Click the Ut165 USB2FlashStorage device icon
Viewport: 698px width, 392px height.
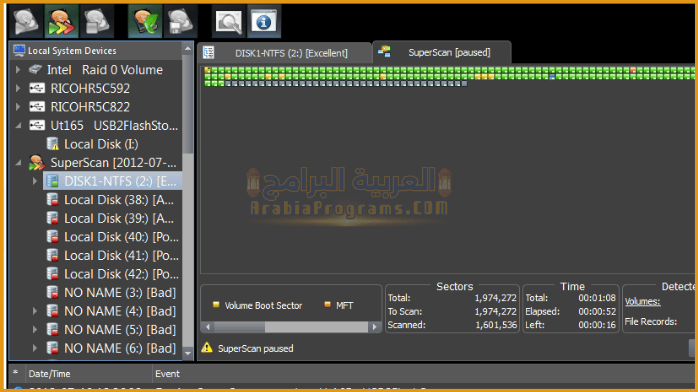click(37, 125)
